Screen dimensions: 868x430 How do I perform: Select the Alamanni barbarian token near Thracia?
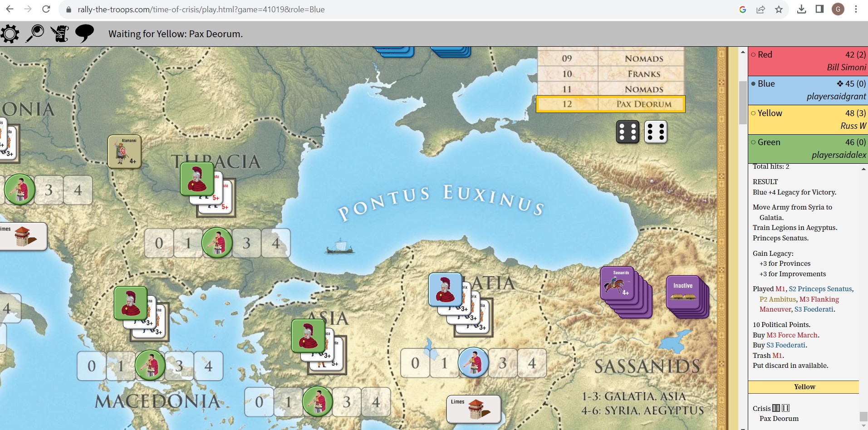click(x=125, y=151)
